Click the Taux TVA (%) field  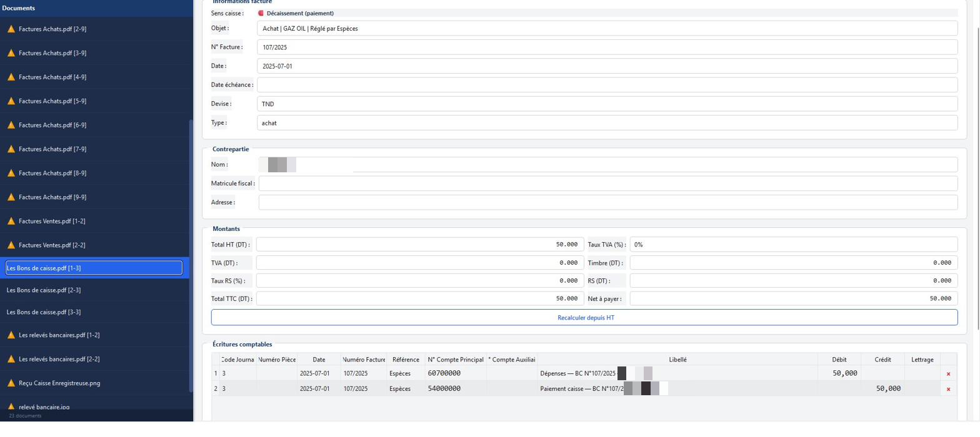(794, 245)
